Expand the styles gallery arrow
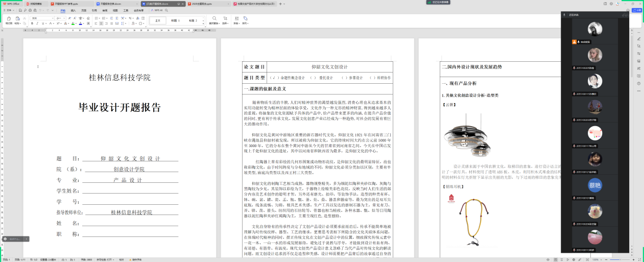 [x=203, y=22]
